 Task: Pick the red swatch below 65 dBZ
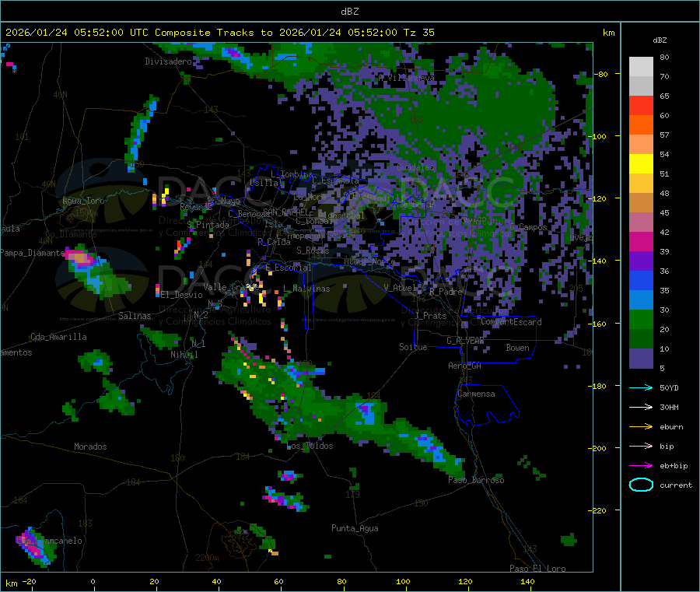641,105
